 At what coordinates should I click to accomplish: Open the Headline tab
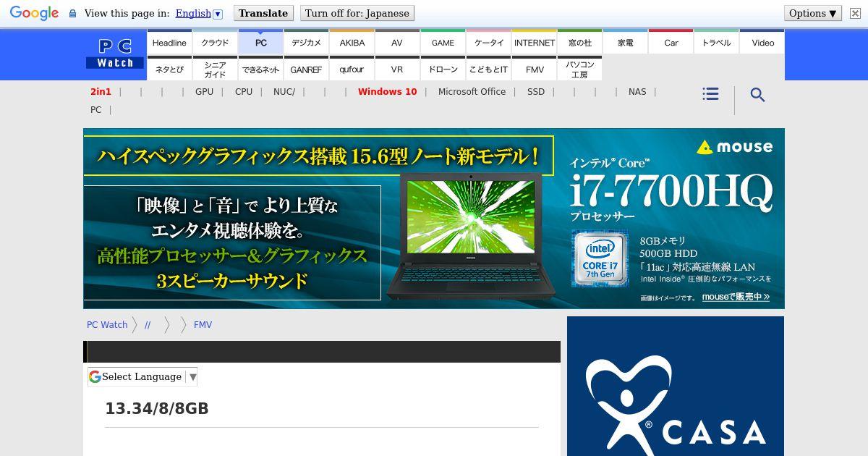click(169, 42)
